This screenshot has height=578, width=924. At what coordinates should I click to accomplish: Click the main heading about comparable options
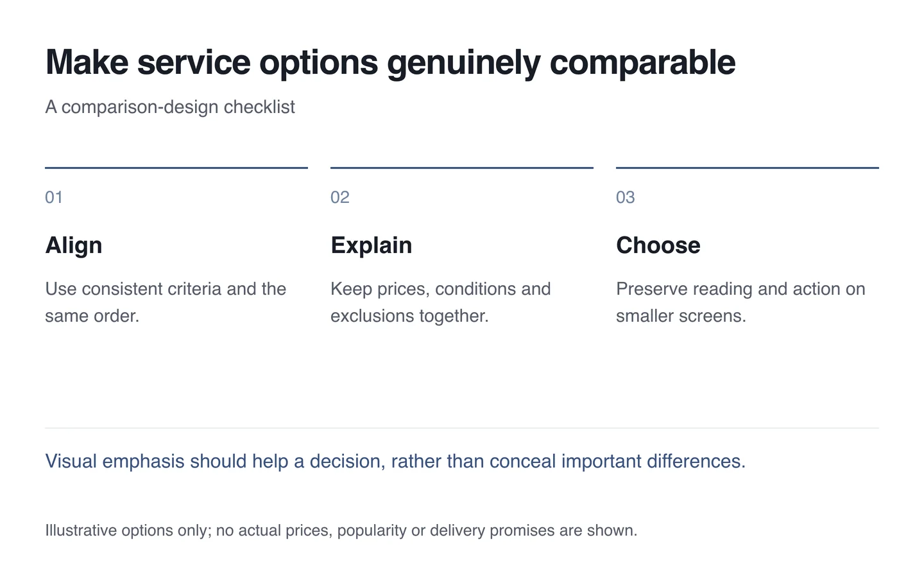390,62
